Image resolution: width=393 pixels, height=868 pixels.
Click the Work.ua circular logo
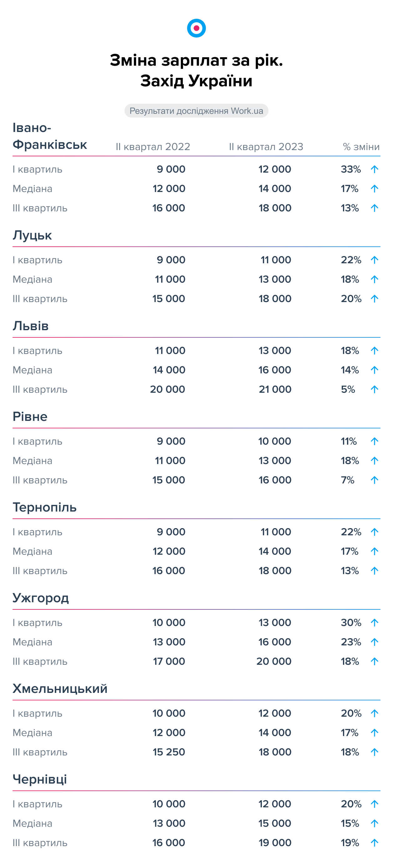[196, 28]
